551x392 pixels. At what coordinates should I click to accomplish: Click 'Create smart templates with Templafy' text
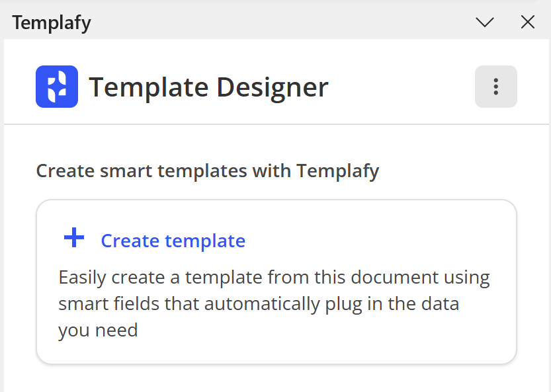point(208,171)
